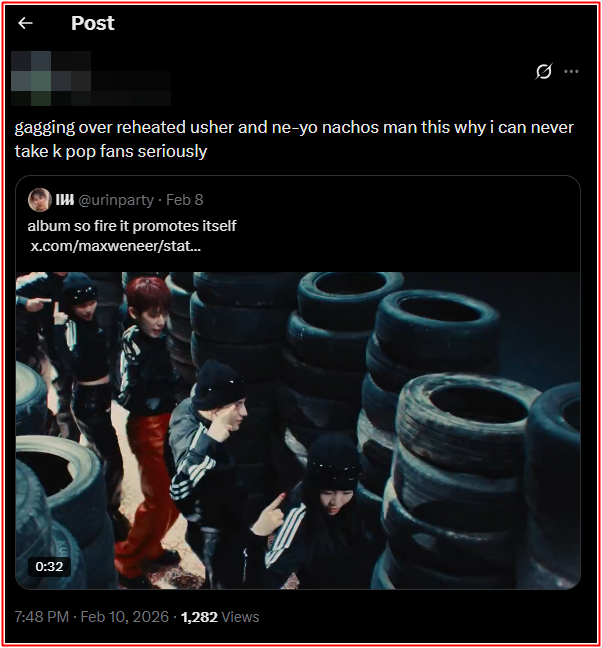Click the 0:32 video duration badge
The image size is (602, 648).
click(49, 566)
